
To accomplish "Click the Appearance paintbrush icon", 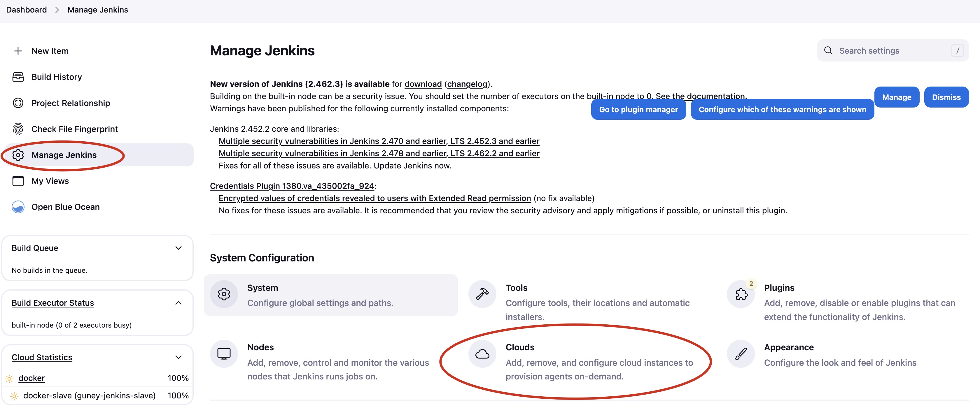I will (741, 354).
